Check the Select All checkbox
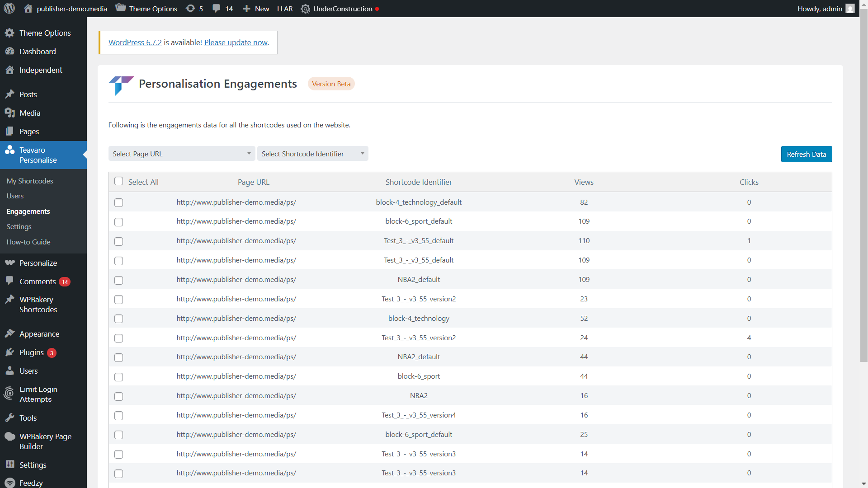The image size is (868, 488). (119, 181)
